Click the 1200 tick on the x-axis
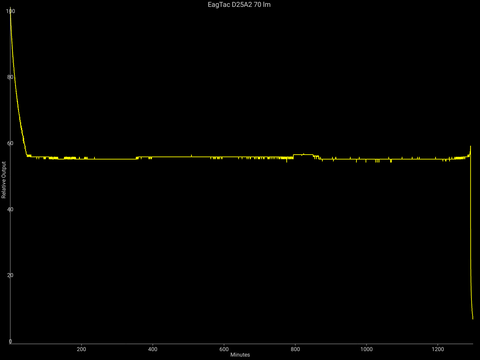The width and height of the screenshot is (480, 360). (x=438, y=349)
